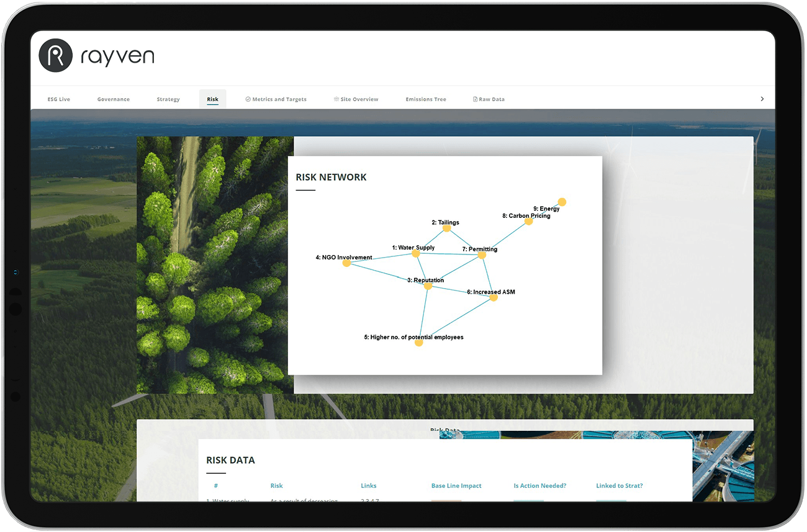Click the RISK NETWORK heading
Screen dimensions: 807x532
[x=331, y=177]
